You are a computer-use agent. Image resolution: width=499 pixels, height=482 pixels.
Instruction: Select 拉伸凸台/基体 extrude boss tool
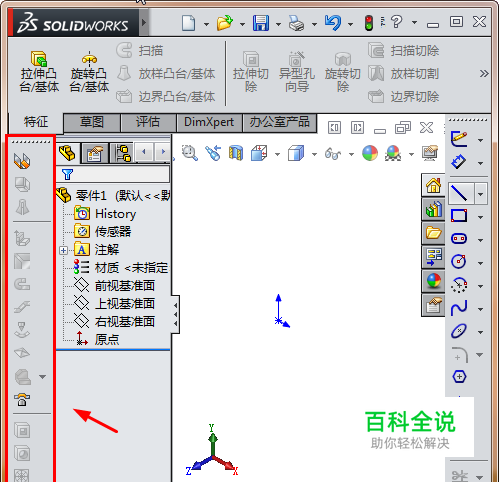click(39, 72)
